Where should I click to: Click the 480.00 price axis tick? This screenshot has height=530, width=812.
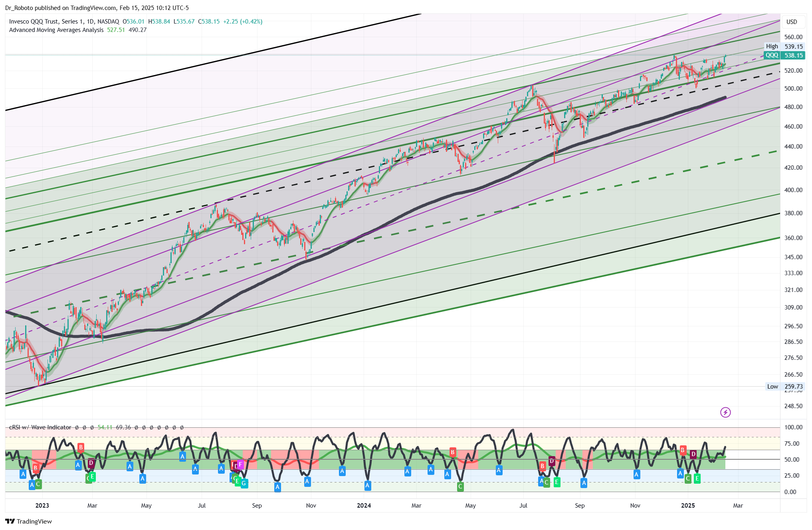coord(793,107)
